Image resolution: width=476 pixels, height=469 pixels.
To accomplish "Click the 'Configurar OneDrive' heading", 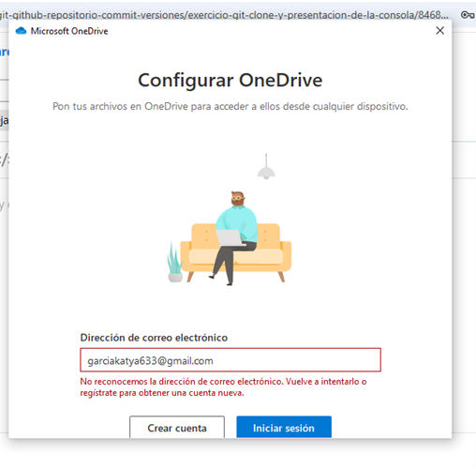I will point(231,81).
